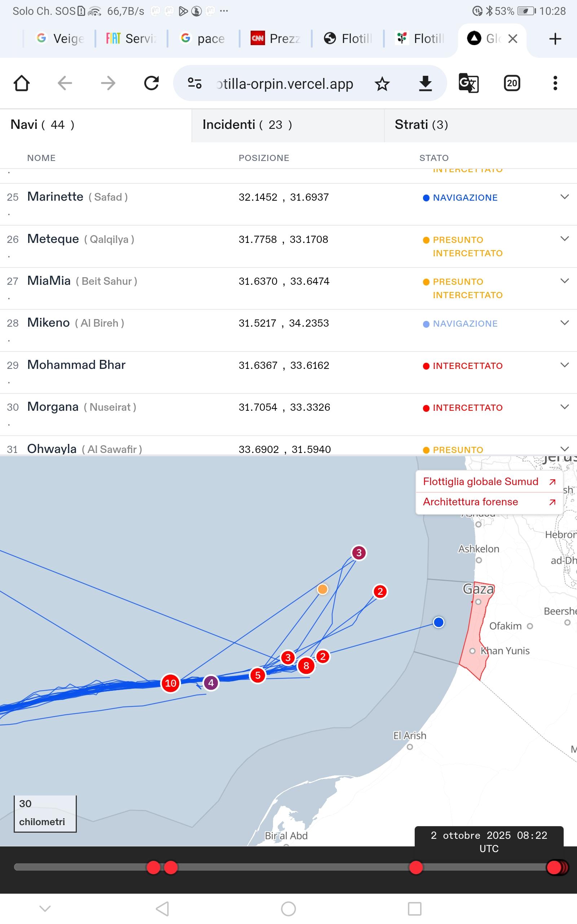Screen dimensions: 577x924
Task: Tap site settings icon in address bar
Action: click(195, 83)
